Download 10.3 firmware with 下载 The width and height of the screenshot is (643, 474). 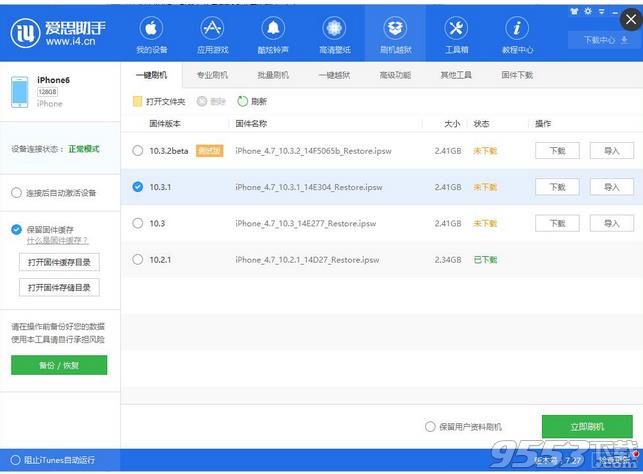tap(557, 223)
